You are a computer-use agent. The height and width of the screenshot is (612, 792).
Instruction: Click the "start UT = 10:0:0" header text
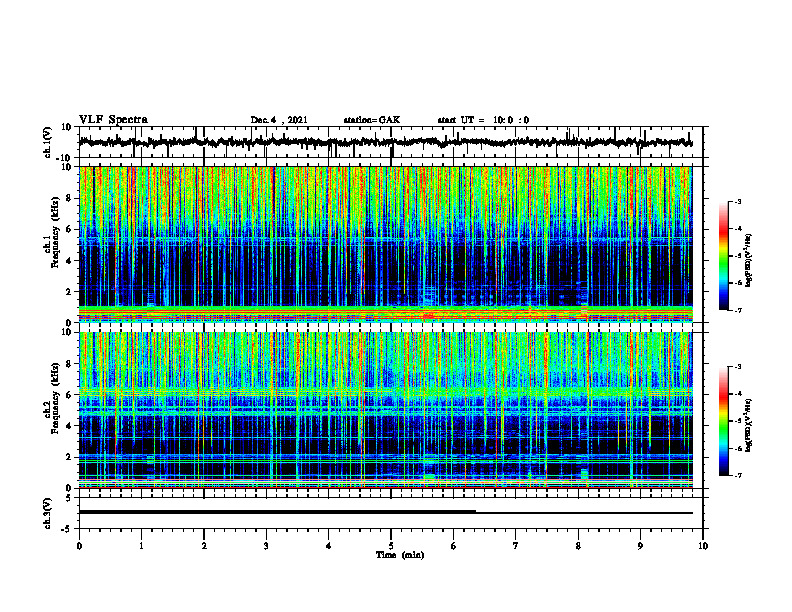pos(483,120)
